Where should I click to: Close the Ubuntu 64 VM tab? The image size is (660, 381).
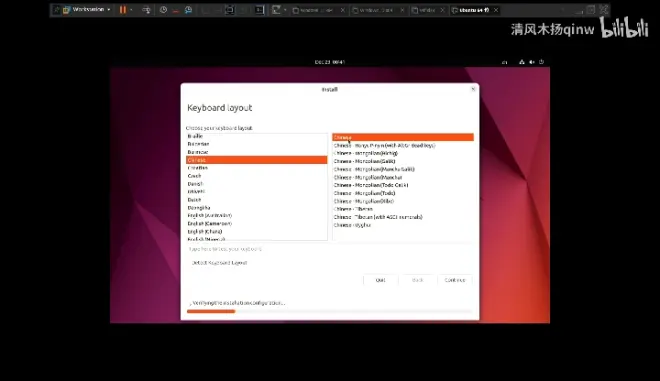[496, 10]
